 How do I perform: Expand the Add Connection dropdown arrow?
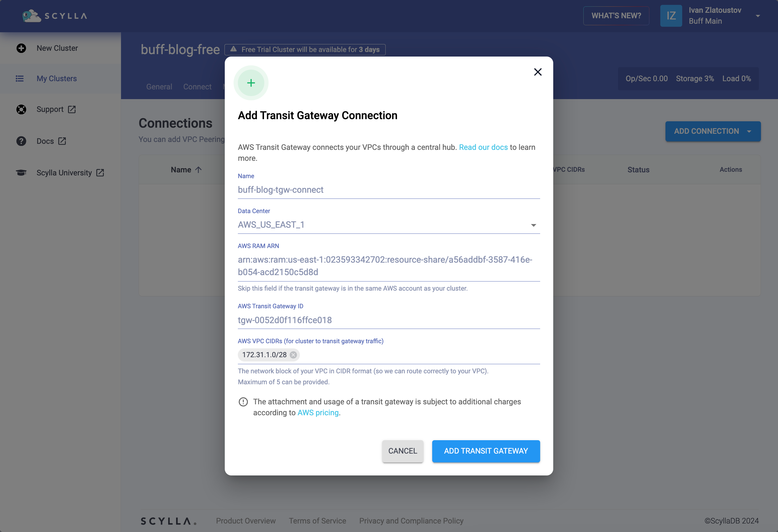[749, 132]
